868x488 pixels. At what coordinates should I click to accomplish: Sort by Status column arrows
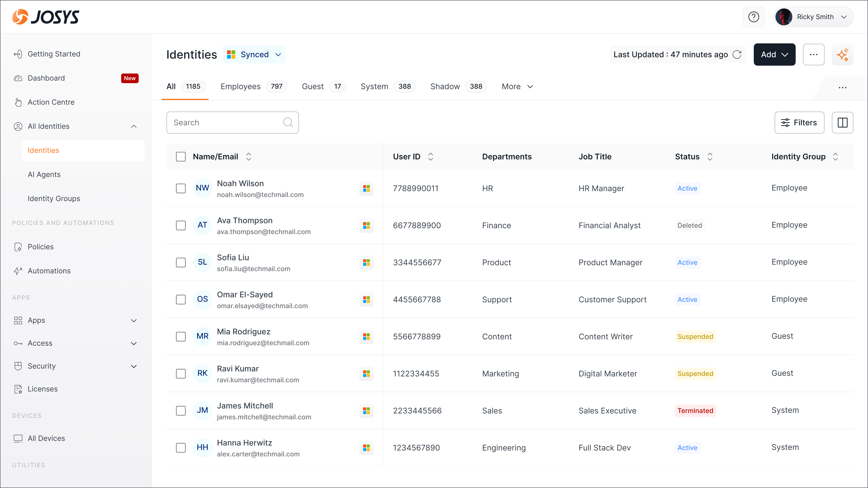tap(710, 157)
